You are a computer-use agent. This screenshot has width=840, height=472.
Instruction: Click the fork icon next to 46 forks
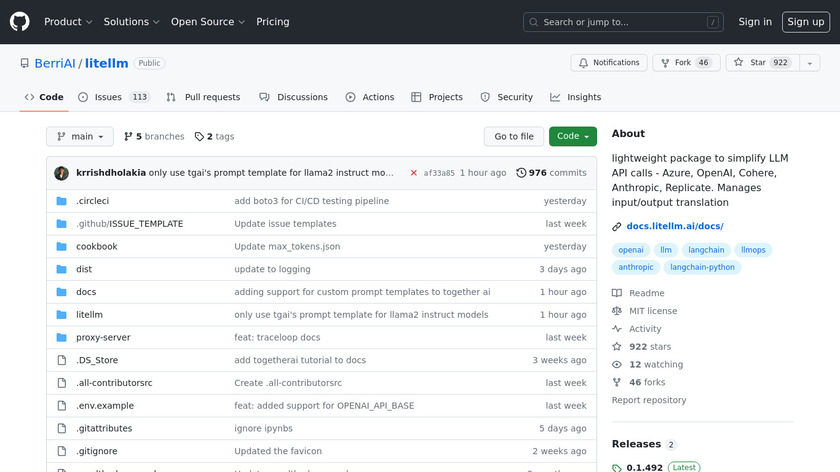pos(617,382)
